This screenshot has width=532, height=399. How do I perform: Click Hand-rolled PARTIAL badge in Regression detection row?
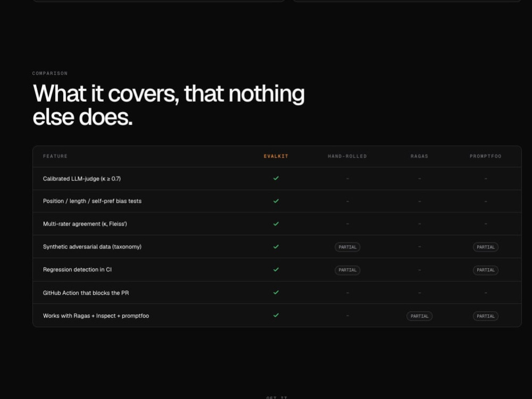click(347, 270)
